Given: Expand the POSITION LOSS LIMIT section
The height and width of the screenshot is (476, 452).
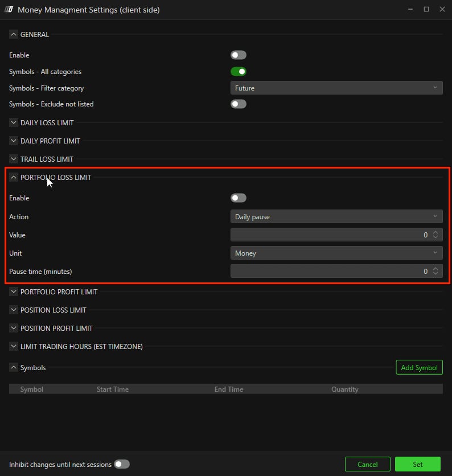Looking at the screenshot, I should 14,310.
